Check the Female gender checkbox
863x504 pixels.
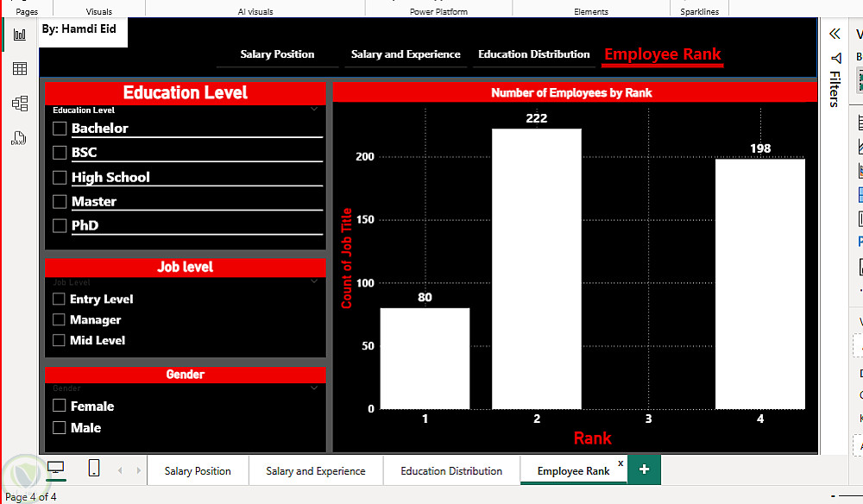tap(59, 406)
